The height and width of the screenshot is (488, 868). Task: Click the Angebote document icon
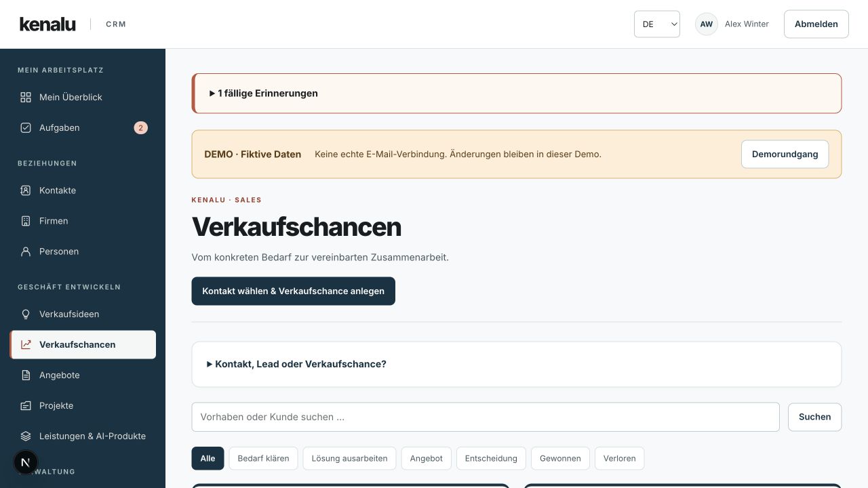pos(26,375)
